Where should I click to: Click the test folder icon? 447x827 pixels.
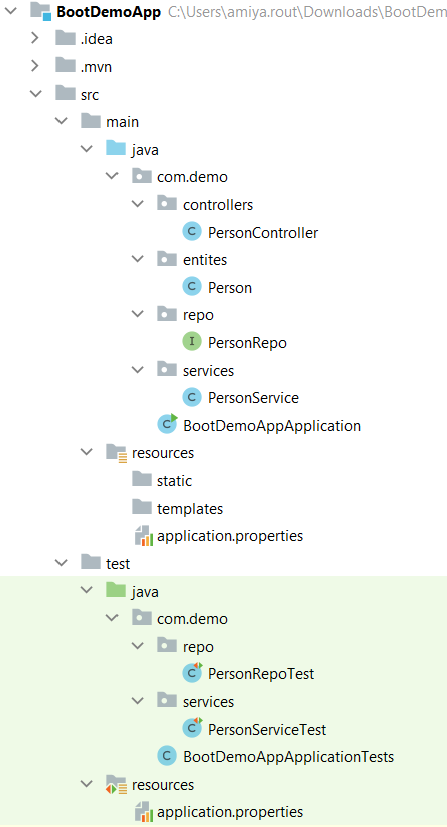pyautogui.click(x=91, y=562)
